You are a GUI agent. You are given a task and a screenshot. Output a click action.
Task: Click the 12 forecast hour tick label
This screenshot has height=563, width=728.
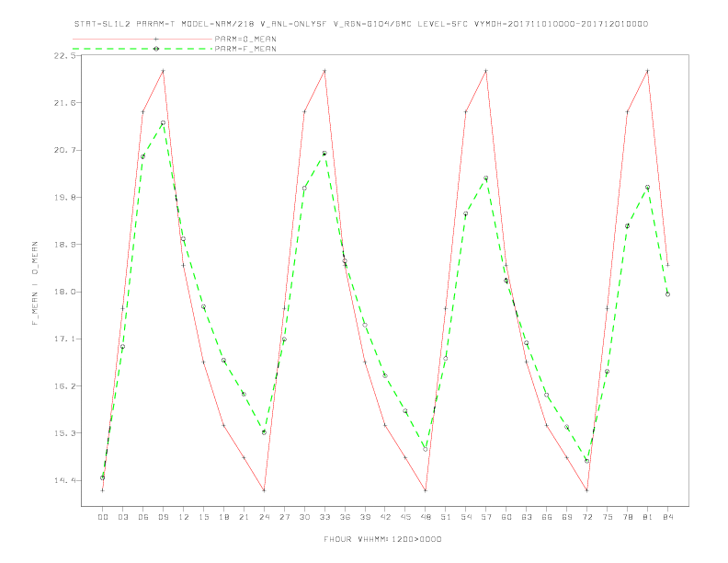(x=184, y=517)
